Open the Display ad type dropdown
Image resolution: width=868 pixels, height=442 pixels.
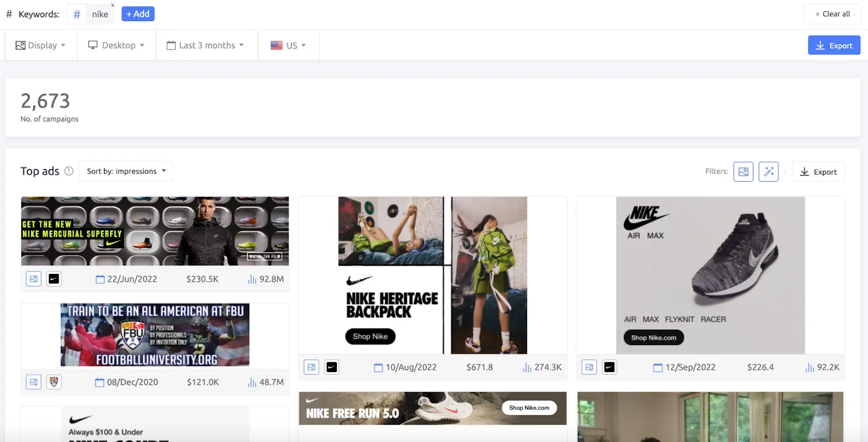pyautogui.click(x=41, y=45)
